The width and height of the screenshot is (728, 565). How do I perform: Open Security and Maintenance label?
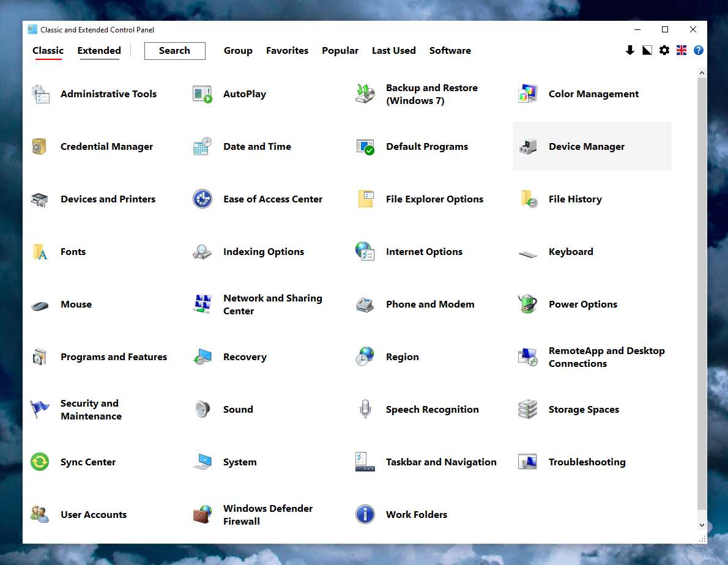(x=91, y=410)
